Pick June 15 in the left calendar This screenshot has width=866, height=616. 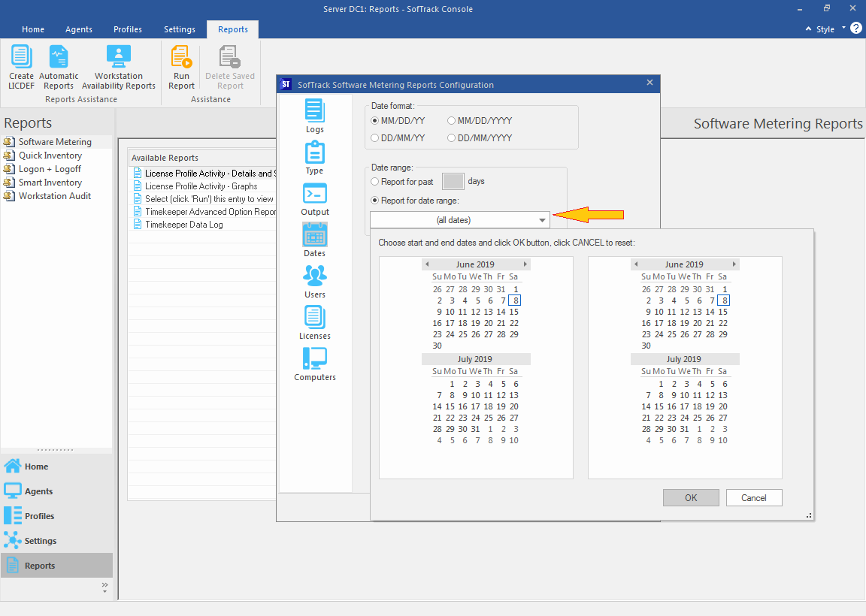tap(514, 312)
